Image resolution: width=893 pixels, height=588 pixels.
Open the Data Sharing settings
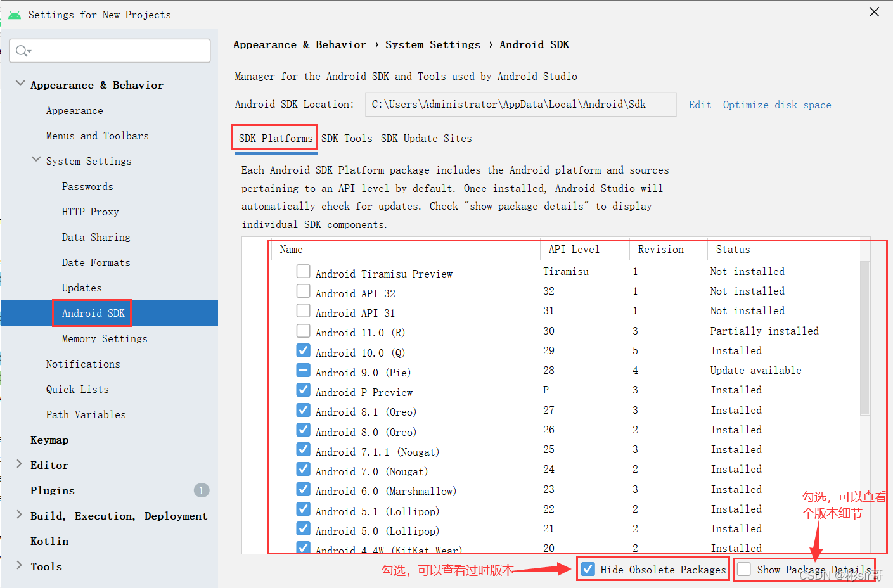pos(96,237)
